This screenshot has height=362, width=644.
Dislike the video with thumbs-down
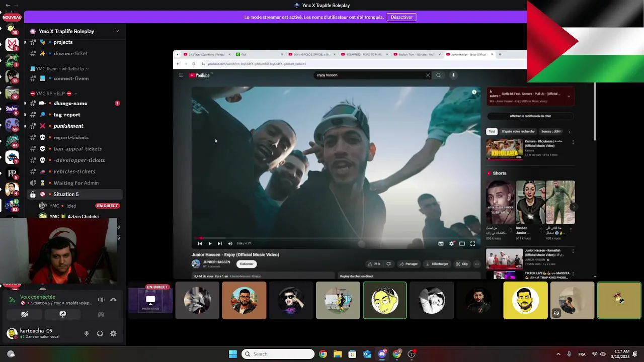click(388, 264)
